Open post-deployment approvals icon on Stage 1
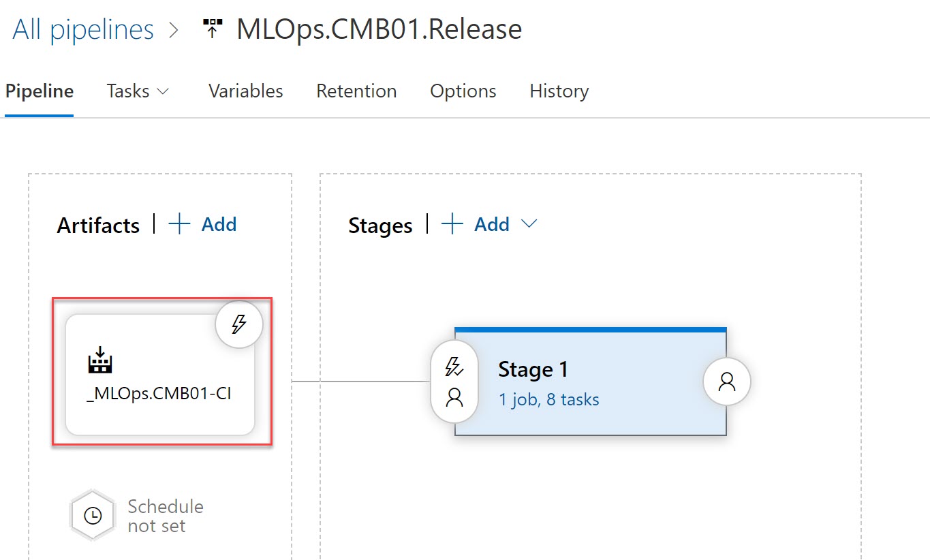 click(x=726, y=382)
